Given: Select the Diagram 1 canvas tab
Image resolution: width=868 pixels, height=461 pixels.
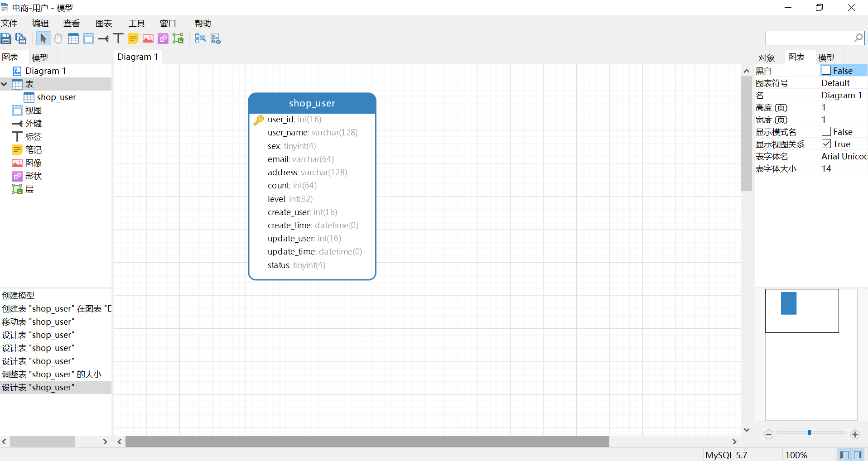Looking at the screenshot, I should (x=138, y=57).
